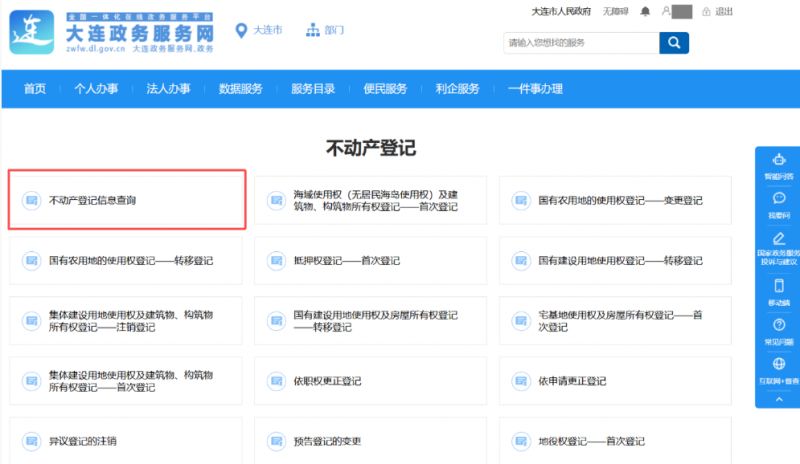This screenshot has width=800, height=464.
Task: Open 集体建设用地使用权...首次登记 card
Action: coord(126,381)
